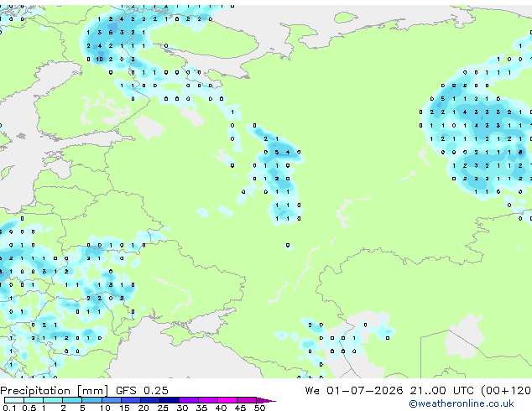This screenshot has height=411, width=532.
Task: Click the legend label '15'
Action: click(124, 408)
